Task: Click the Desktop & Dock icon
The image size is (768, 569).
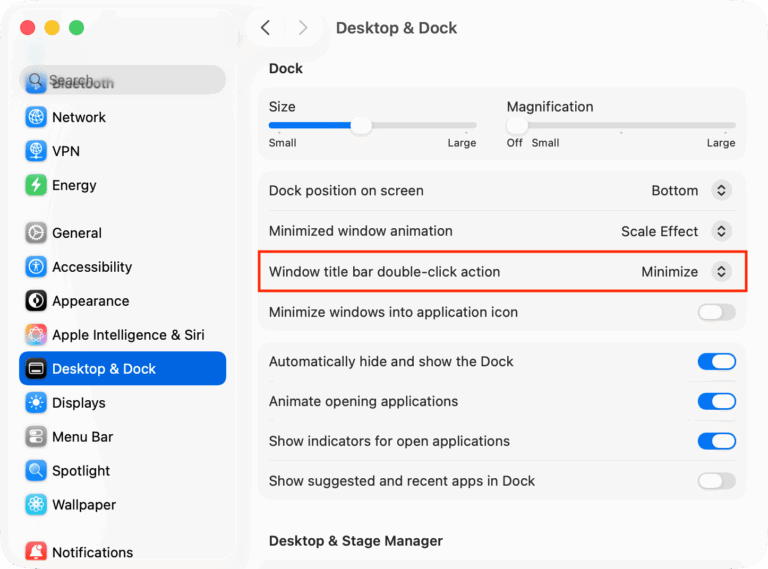Action: (x=36, y=369)
